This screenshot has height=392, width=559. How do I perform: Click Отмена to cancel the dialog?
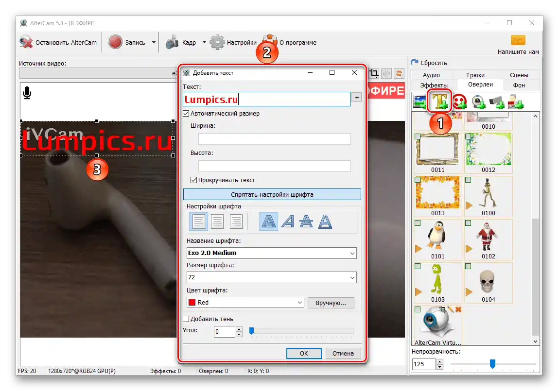[343, 353]
